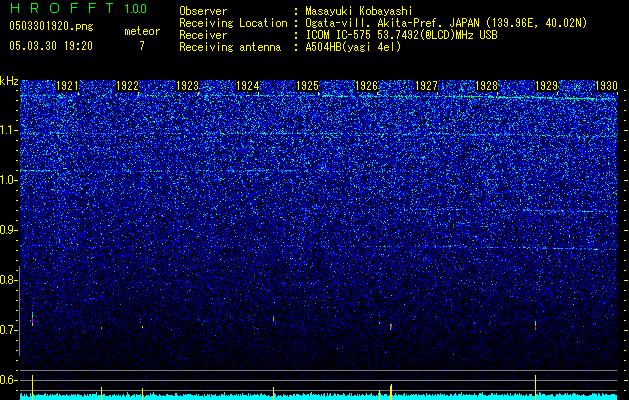Image resolution: width=629 pixels, height=400 pixels.
Task: Click the 1922 time axis marker
Action: pos(128,86)
